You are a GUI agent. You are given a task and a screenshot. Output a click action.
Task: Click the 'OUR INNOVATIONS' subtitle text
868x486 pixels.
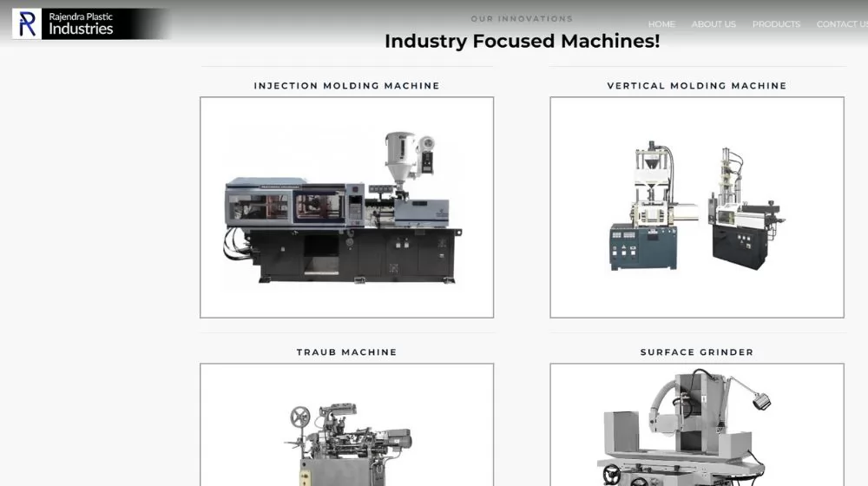point(522,19)
